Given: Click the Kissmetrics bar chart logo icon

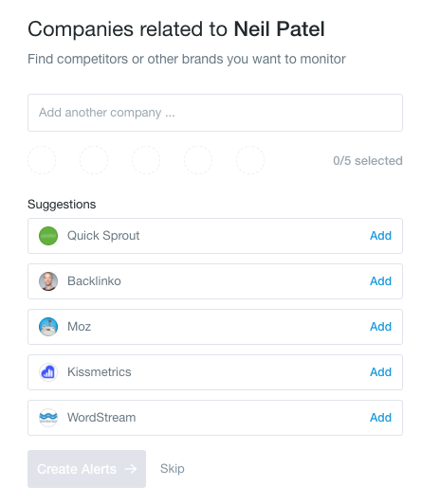Looking at the screenshot, I should click(x=48, y=372).
